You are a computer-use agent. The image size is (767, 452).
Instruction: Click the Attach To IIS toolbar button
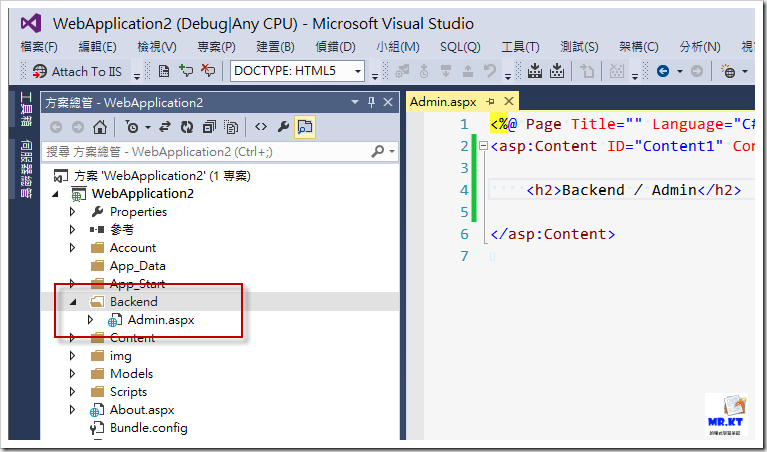click(77, 71)
